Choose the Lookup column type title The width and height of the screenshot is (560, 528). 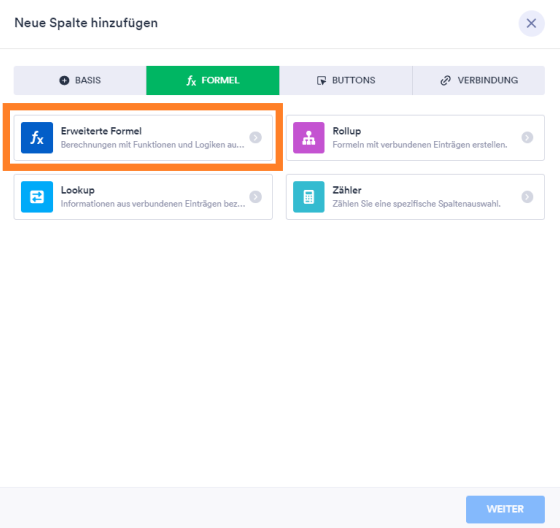(x=78, y=190)
